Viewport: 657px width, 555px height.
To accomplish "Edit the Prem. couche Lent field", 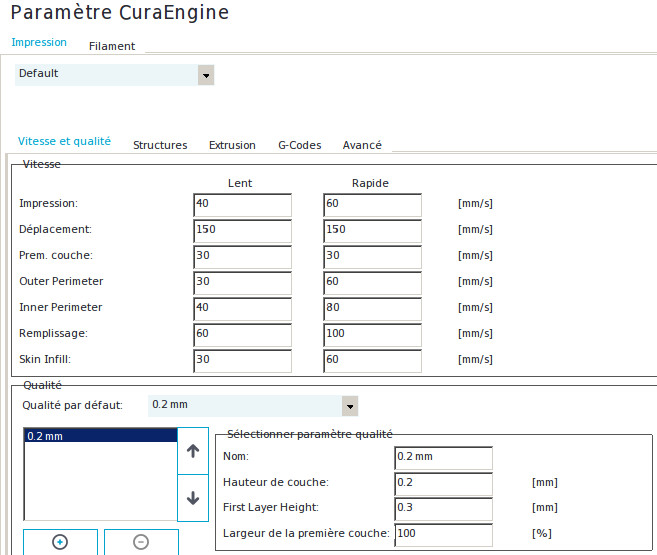I will [243, 257].
